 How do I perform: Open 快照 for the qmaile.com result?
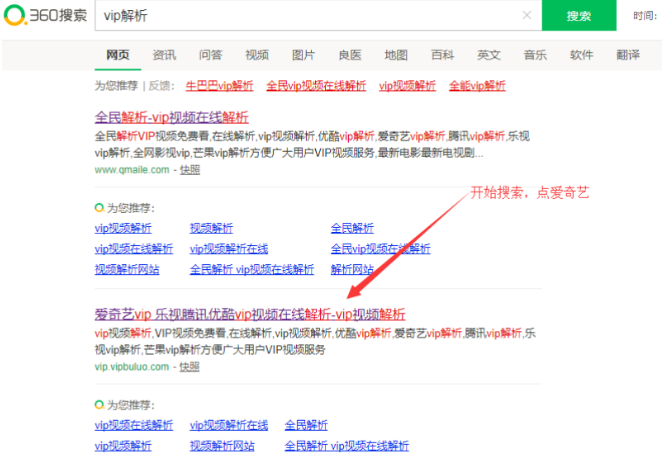(x=190, y=170)
